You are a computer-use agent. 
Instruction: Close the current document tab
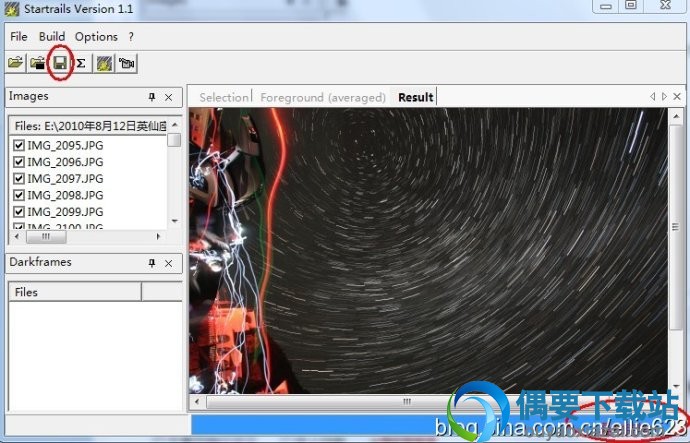pyautogui.click(x=677, y=96)
